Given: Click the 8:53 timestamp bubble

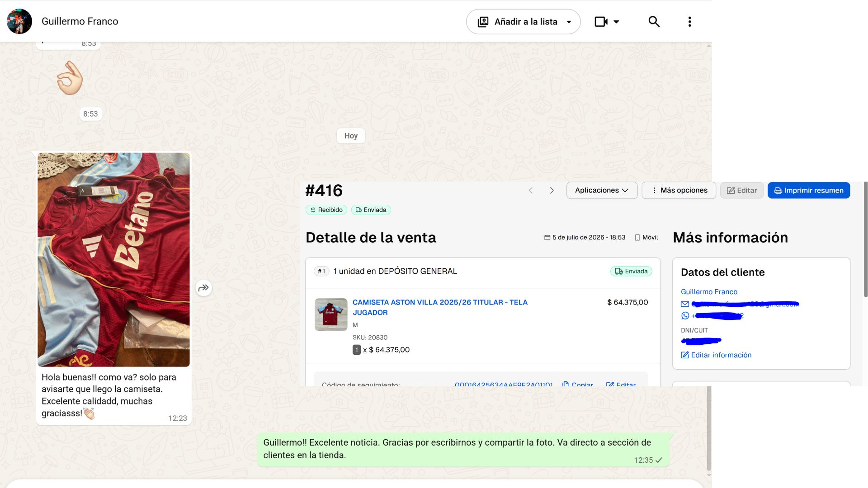Looking at the screenshot, I should (x=90, y=114).
